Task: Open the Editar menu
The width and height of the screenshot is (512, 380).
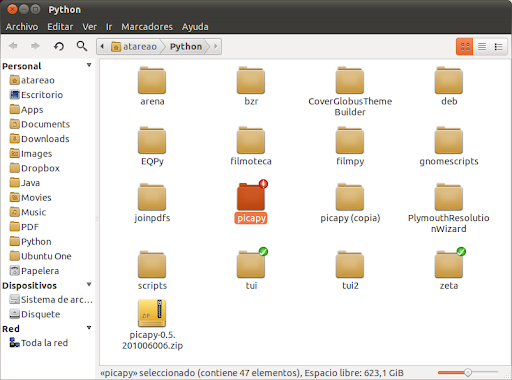Action: (x=60, y=27)
